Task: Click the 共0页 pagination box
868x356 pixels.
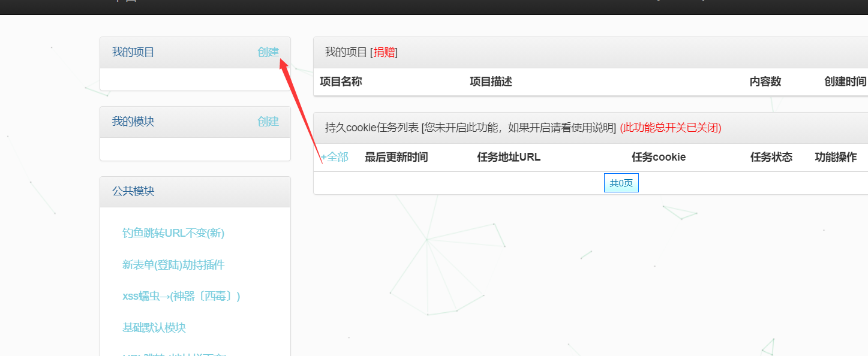Action: pos(621,183)
